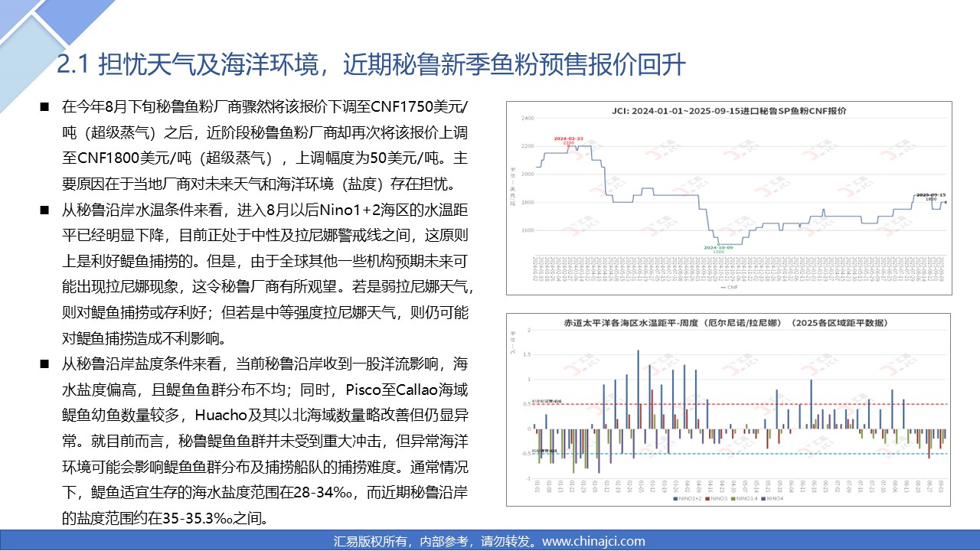Click the first bullet square marker

[44, 106]
